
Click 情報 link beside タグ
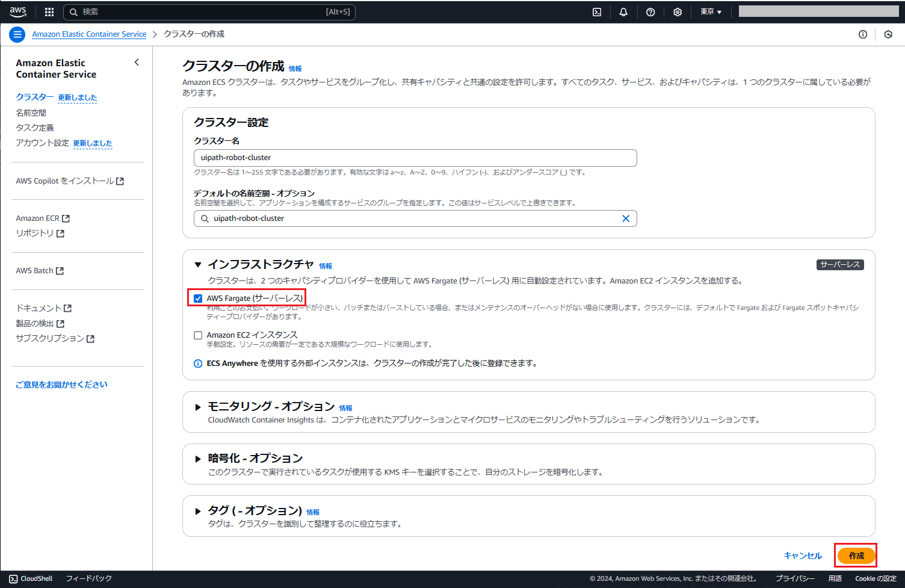click(x=313, y=512)
